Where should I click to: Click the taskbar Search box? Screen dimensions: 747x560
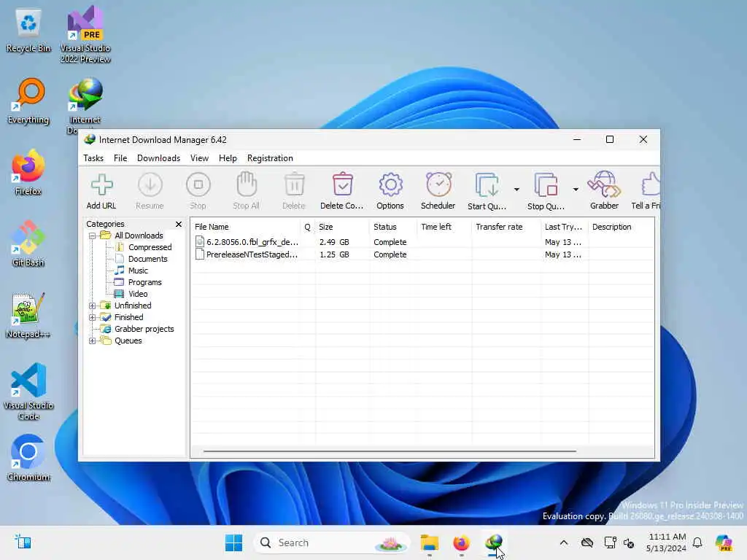pos(332,542)
